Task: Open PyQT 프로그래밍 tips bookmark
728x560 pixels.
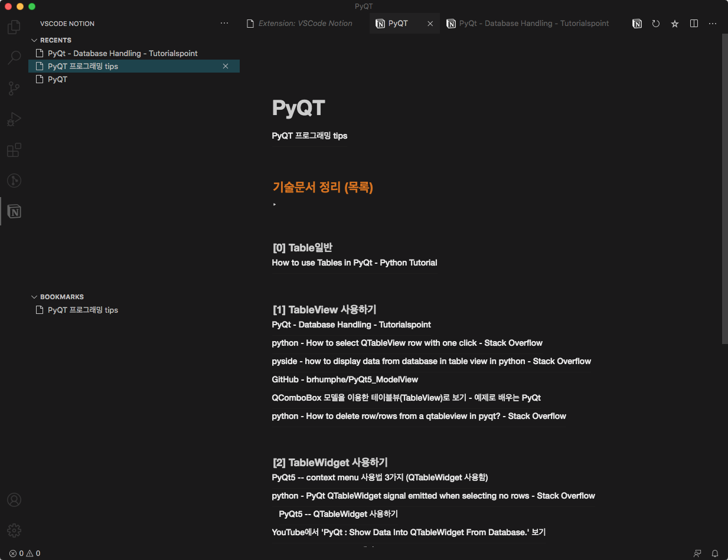Action: [134, 310]
